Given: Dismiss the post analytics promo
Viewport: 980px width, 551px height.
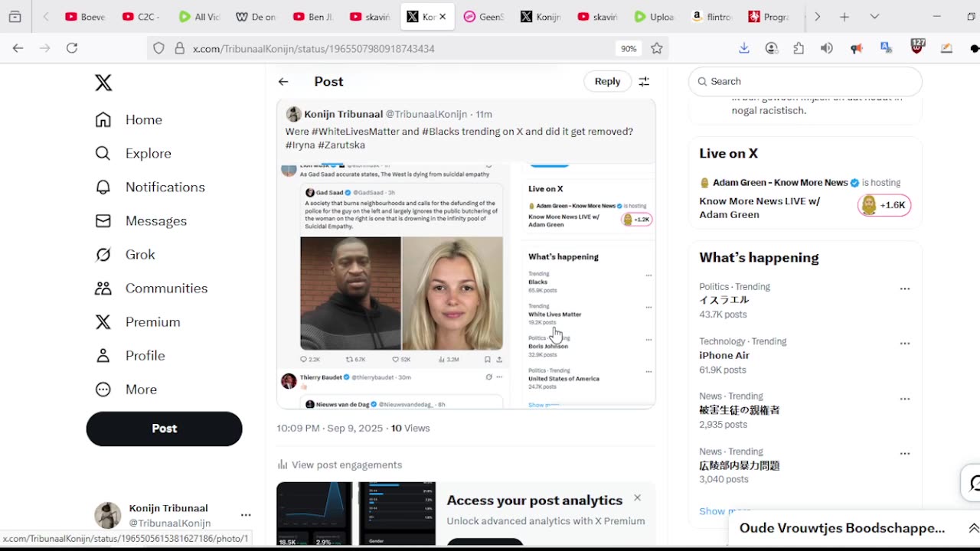Looking at the screenshot, I should click(x=637, y=497).
